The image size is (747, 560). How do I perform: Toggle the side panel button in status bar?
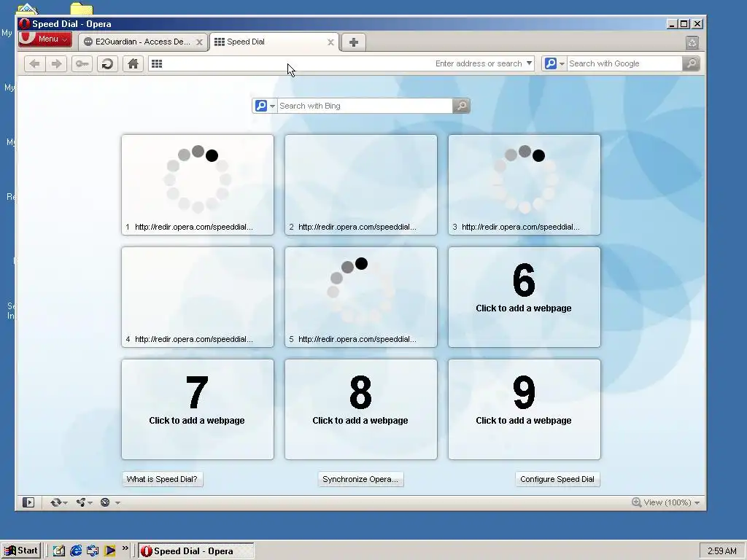tap(28, 502)
